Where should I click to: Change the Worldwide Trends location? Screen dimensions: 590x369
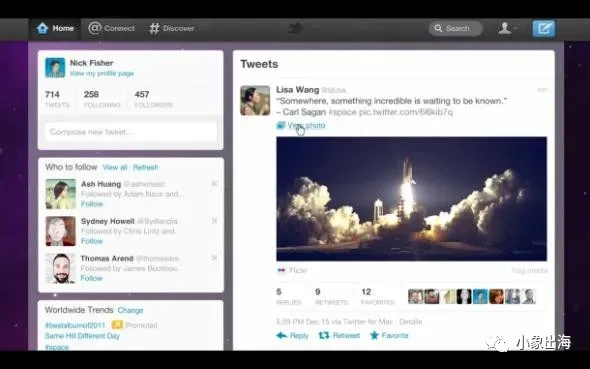[130, 310]
